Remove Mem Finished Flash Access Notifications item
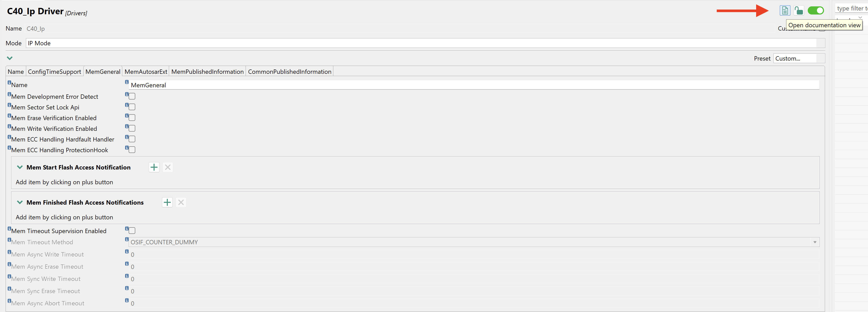868x312 pixels. pos(181,202)
